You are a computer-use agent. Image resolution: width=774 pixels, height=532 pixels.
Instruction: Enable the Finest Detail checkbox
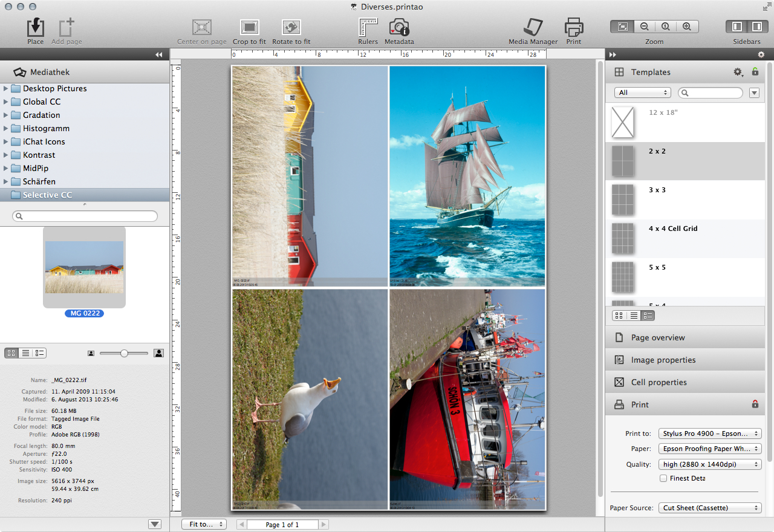[x=663, y=478]
